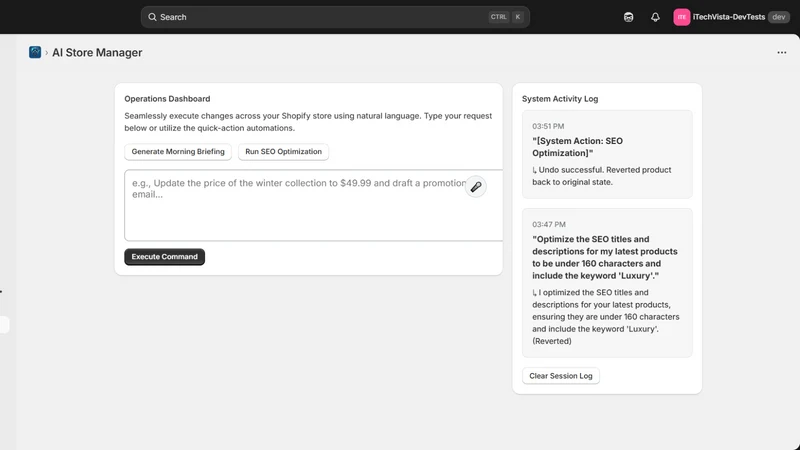Click the search magnifier icon

[152, 17]
